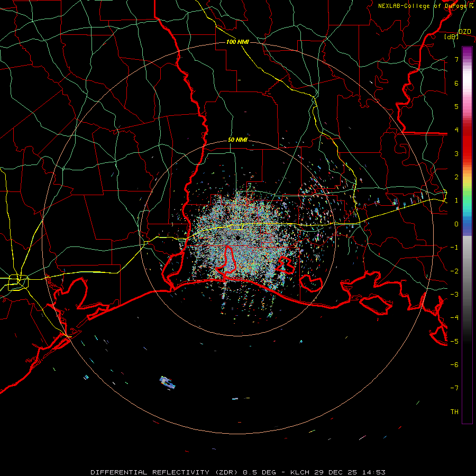476x476 pixels.
Task: Click the -4 dB legend value
Action: 454,318
